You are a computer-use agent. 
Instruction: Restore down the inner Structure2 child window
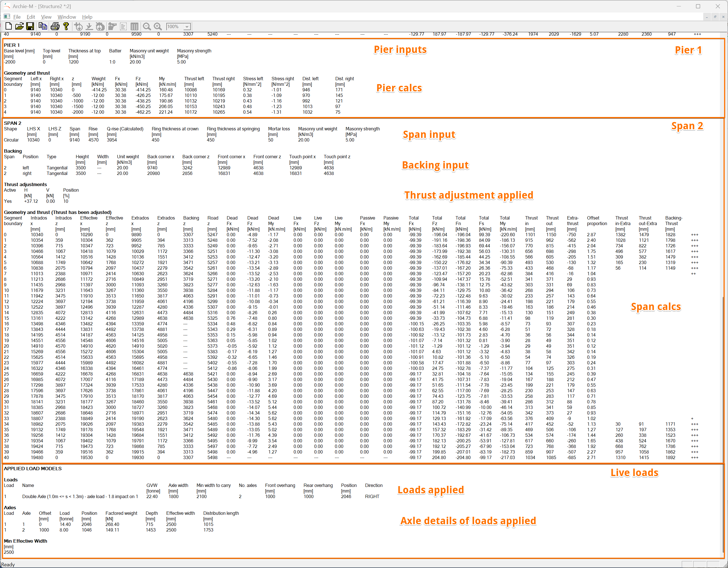click(x=715, y=17)
